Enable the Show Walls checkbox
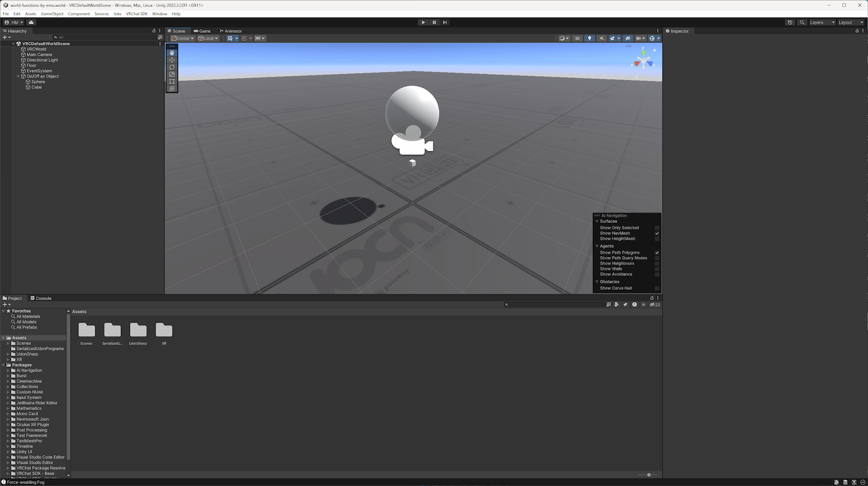This screenshot has height=486, width=868. (x=657, y=269)
